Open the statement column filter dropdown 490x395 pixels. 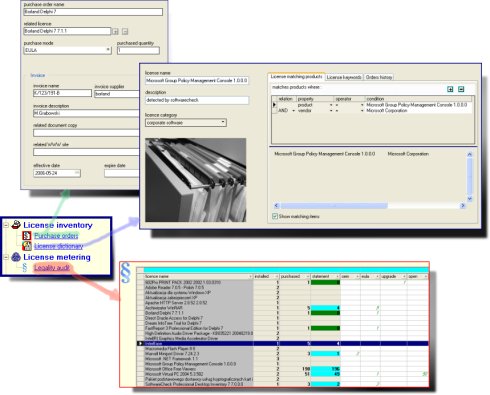tap(337, 277)
